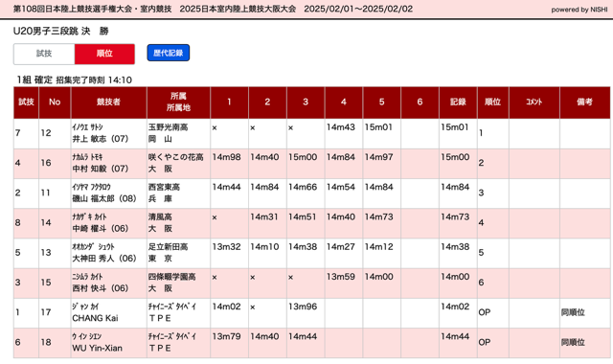Click 中崎's second attempt 14m31

coord(264,217)
